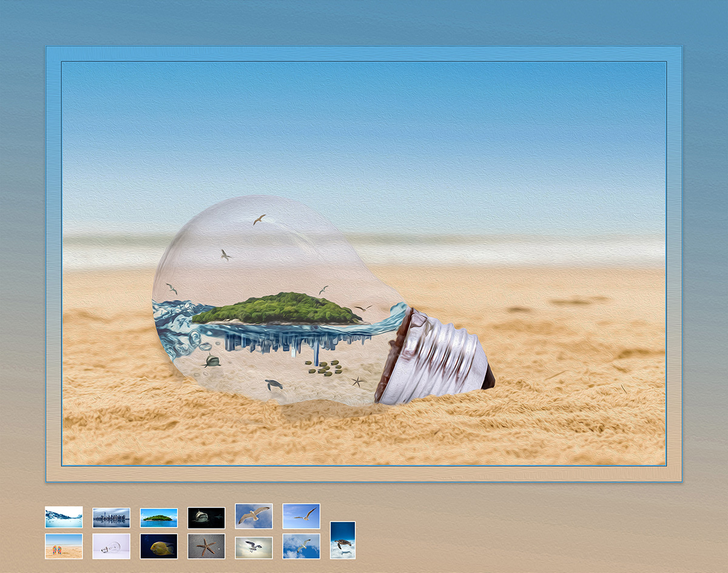Click the sea turtle portrait thumbnail
728x573 pixels.
343,540
